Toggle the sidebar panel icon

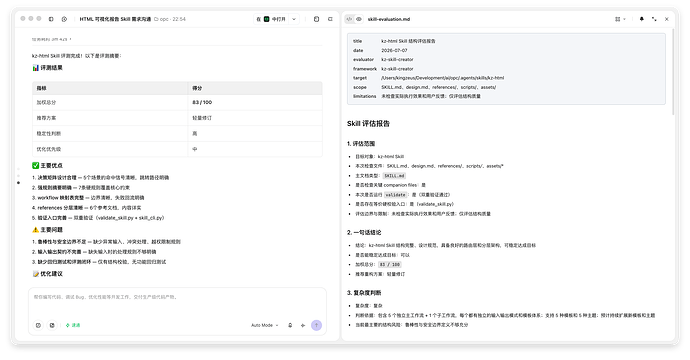[x=51, y=19]
